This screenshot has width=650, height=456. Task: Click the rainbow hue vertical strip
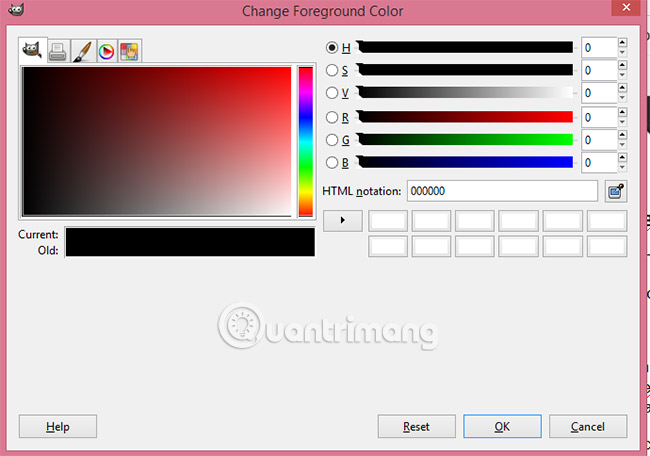click(306, 141)
